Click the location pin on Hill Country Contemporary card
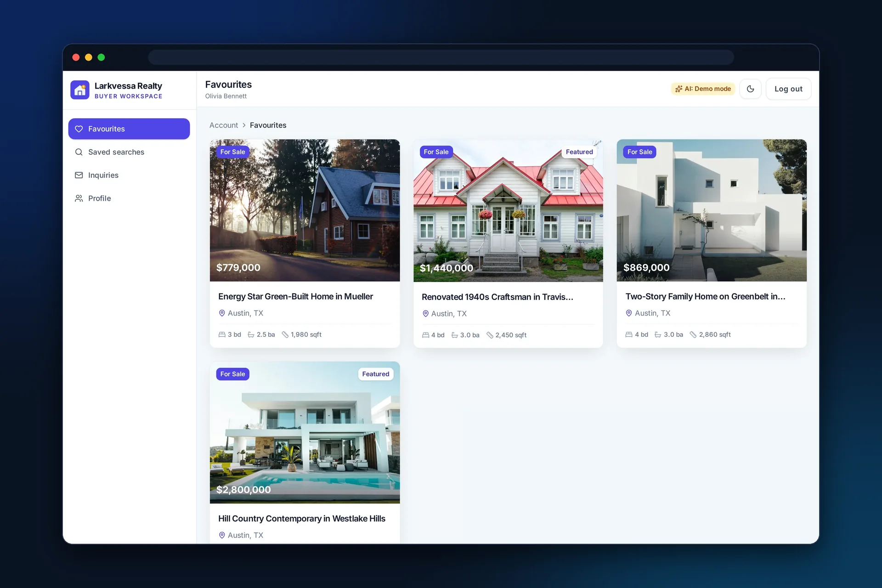Image resolution: width=882 pixels, height=588 pixels. [222, 535]
